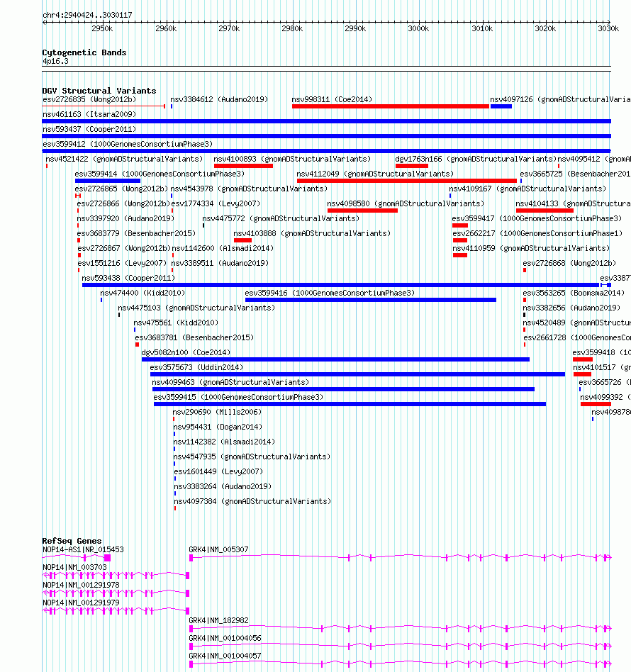The width and height of the screenshot is (631, 672).
Task: Click the GRK4|NM_001004057 gene label
Action: pos(225,656)
